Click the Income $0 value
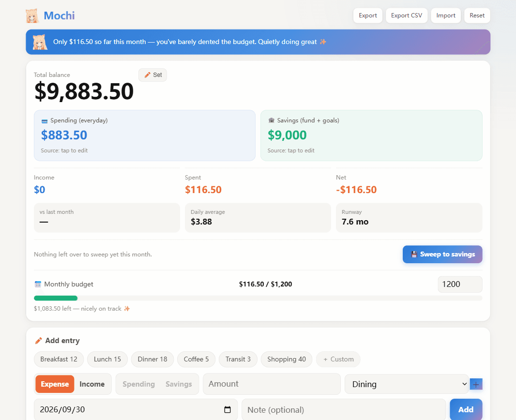The height and width of the screenshot is (420, 516). coord(40,190)
